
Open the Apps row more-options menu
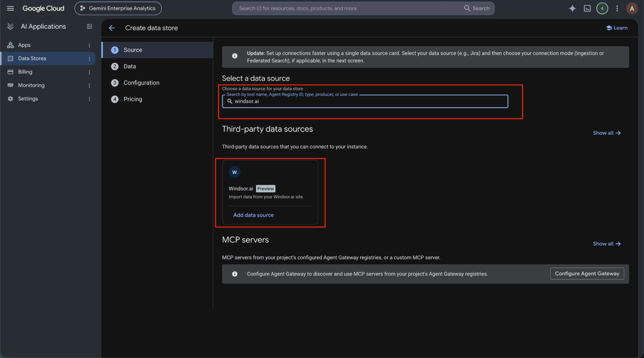pyautogui.click(x=89, y=45)
